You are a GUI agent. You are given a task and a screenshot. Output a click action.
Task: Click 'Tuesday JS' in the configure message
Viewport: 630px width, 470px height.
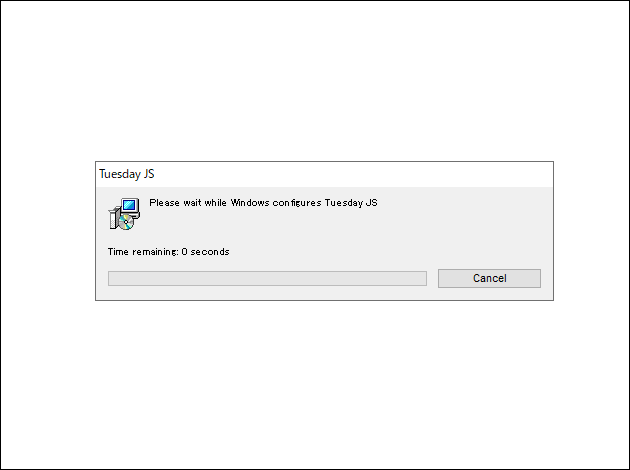click(351, 203)
